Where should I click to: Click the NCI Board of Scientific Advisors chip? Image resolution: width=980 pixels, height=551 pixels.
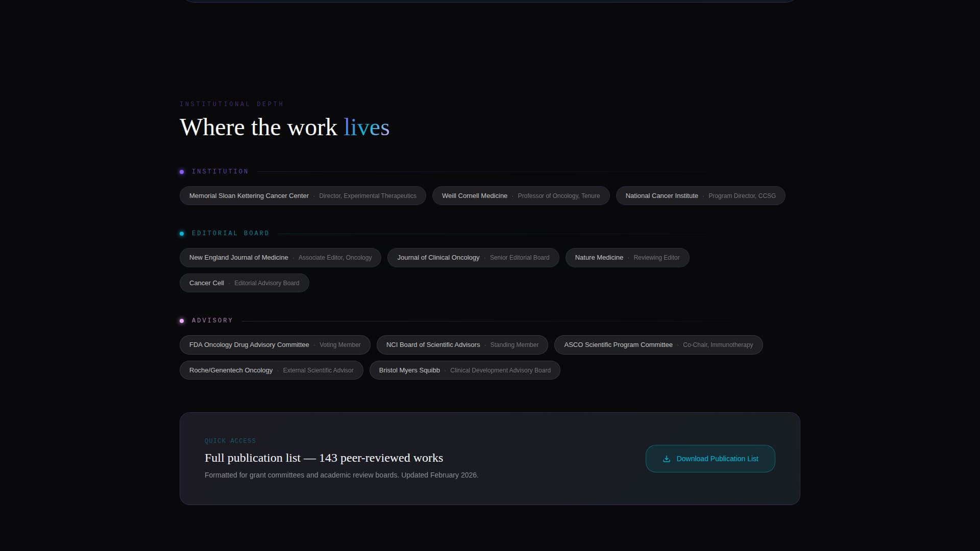462,345
